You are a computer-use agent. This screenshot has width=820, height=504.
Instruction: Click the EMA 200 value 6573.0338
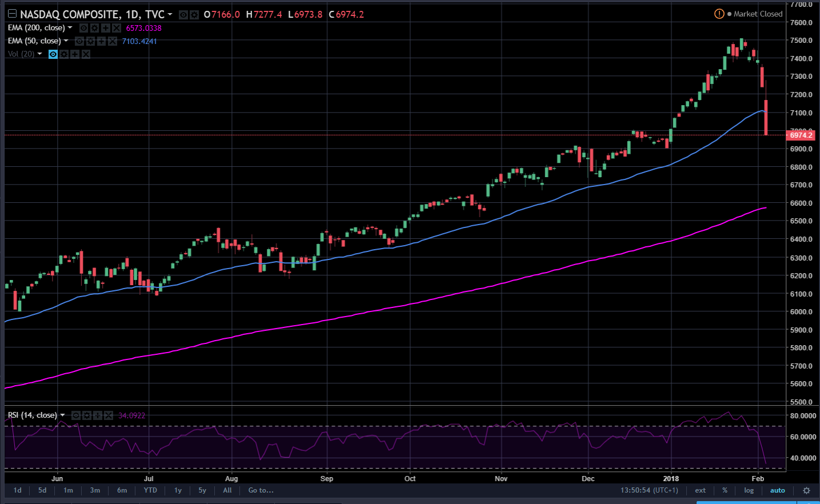(x=143, y=28)
